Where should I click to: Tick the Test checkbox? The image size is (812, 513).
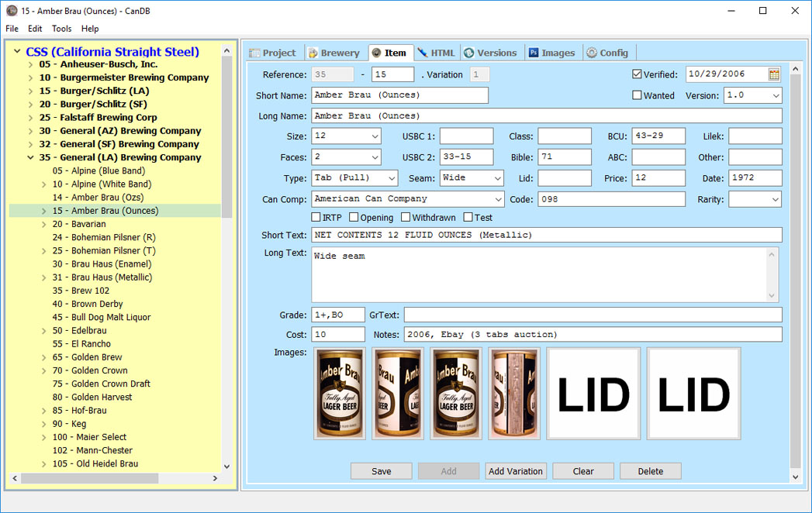coord(468,217)
